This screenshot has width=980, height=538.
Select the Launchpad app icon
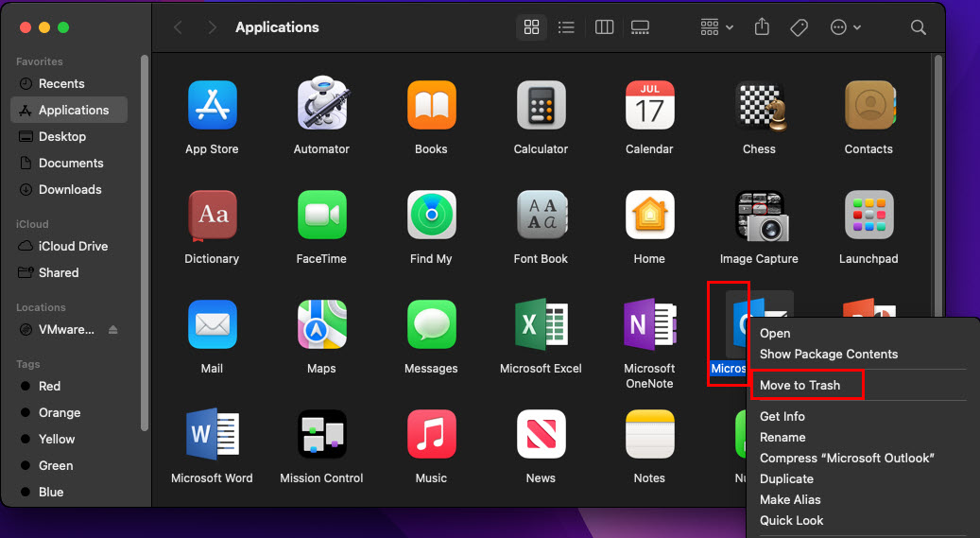click(x=868, y=215)
